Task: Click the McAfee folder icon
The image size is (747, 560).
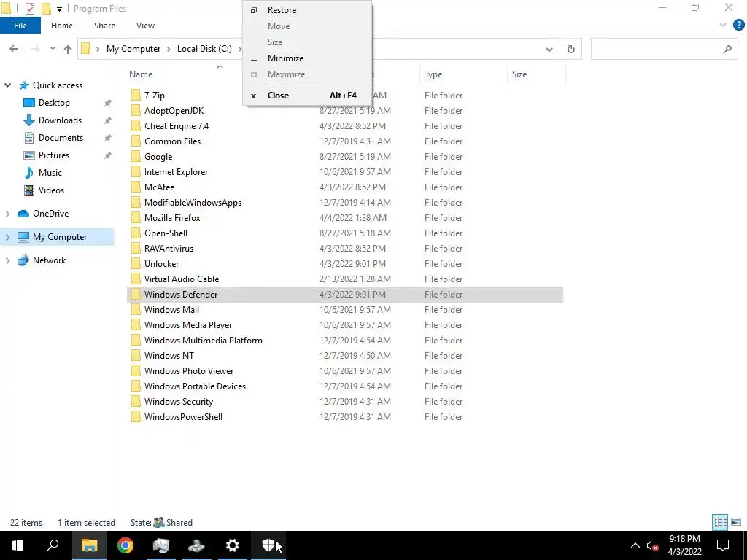Action: click(x=136, y=187)
